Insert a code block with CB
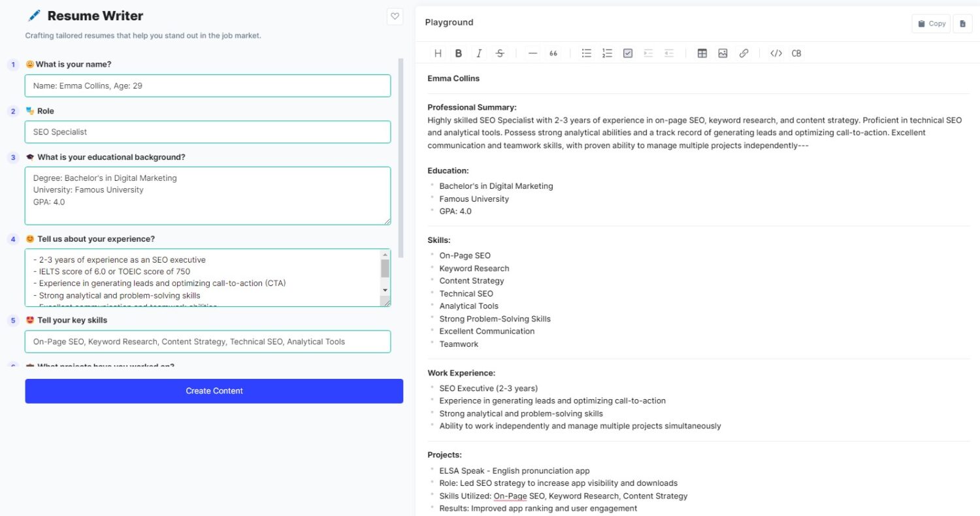The image size is (980, 516). pyautogui.click(x=796, y=54)
